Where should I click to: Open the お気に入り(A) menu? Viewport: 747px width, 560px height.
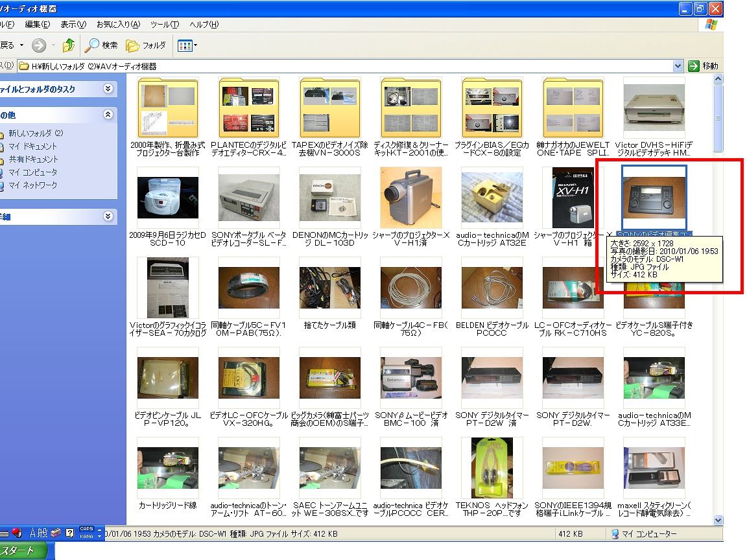coord(118,24)
